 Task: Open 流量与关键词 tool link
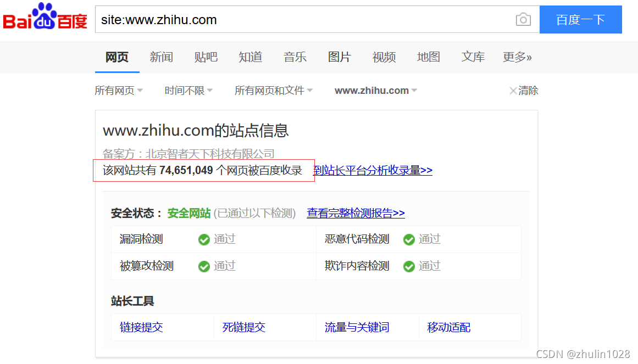pyautogui.click(x=357, y=327)
